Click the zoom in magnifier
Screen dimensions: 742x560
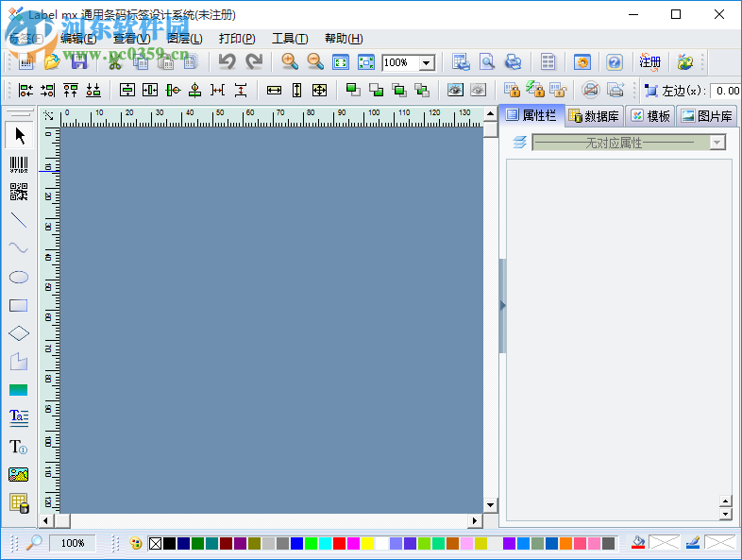coord(290,62)
